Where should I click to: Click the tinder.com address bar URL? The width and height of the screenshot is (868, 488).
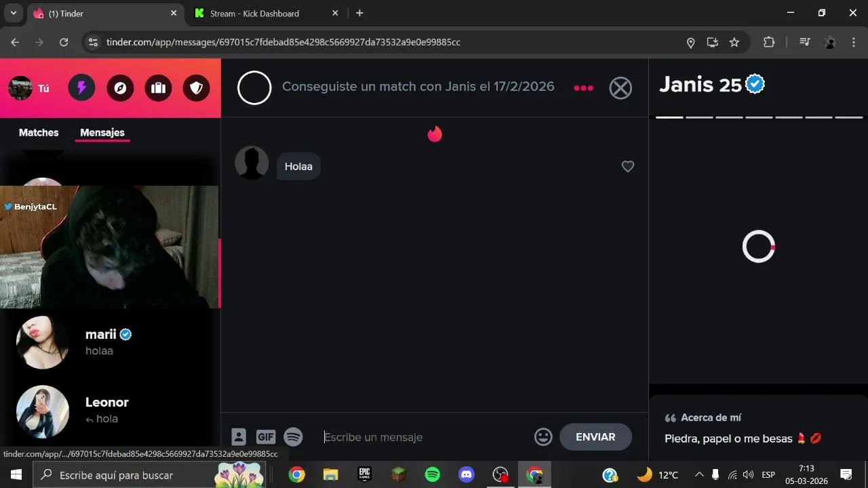(283, 42)
